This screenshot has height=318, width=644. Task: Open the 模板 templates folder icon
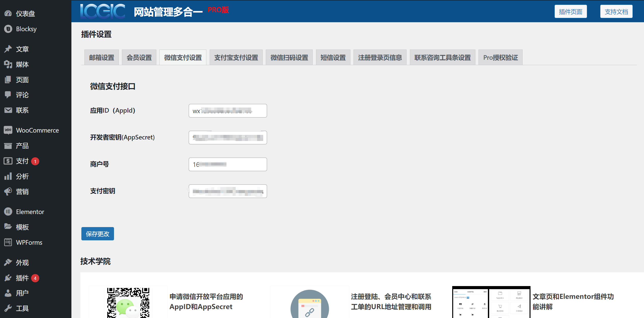pos(8,227)
